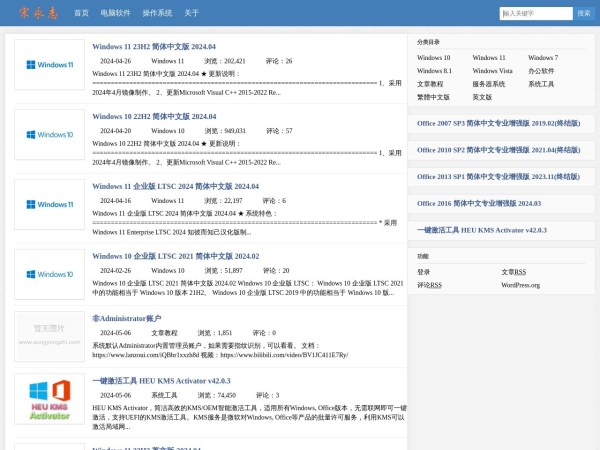
Task: Click 浏览：202,421 view count
Action: point(225,61)
